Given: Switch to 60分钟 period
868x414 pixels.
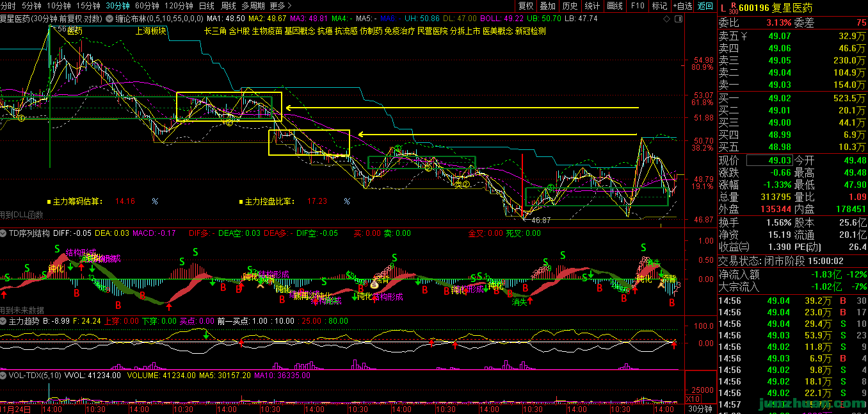Looking at the screenshot, I should (147, 6).
